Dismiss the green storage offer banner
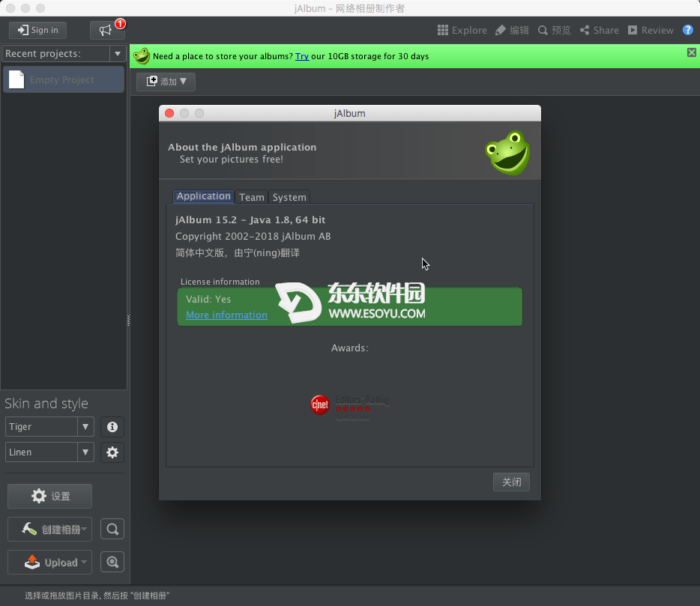This screenshot has width=700, height=606. (692, 52)
